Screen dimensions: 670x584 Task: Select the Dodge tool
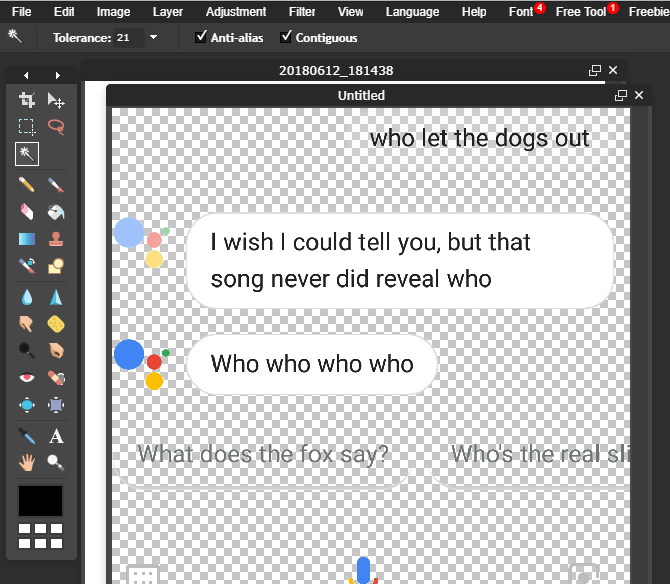(x=26, y=351)
